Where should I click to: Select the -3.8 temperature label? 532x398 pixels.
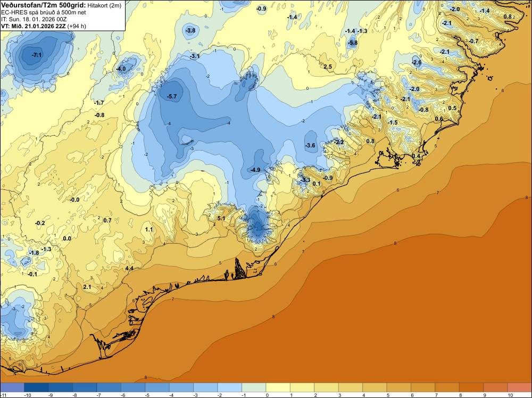[x=190, y=30]
